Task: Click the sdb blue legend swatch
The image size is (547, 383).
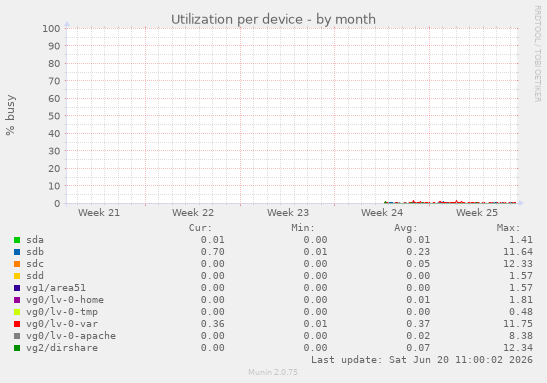Action: [x=17, y=252]
